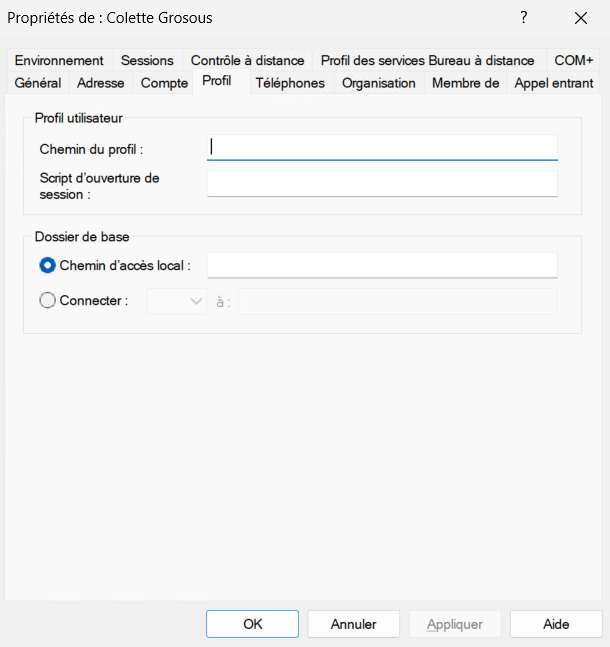
Task: Select the Adresse tab
Action: 101,83
